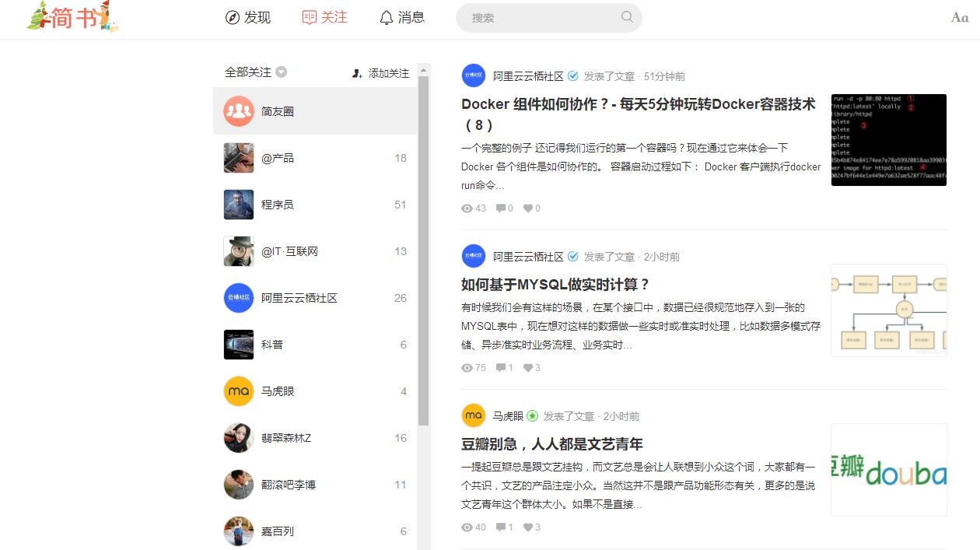The image size is (980, 550).
Task: Open author 马虎眼 name in the feed
Action: tap(508, 416)
